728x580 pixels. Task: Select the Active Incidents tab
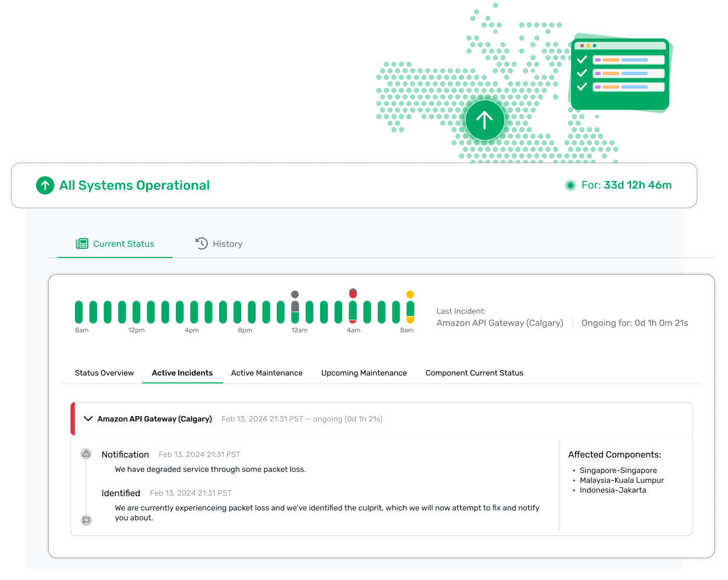[x=182, y=373]
